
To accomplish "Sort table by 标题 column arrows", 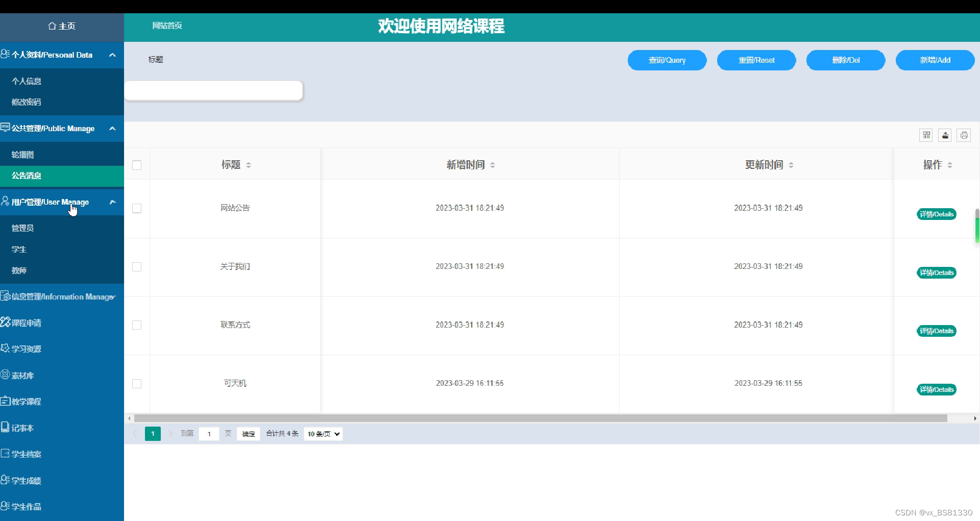I will [x=249, y=165].
